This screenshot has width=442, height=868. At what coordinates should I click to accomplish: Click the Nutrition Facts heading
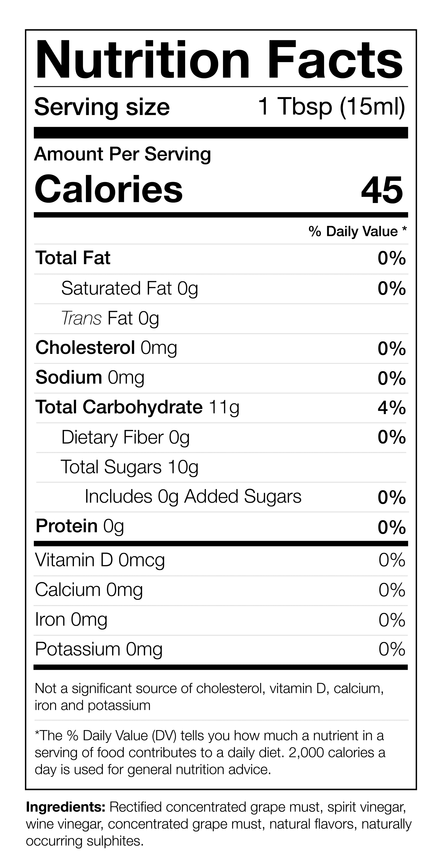tap(219, 60)
